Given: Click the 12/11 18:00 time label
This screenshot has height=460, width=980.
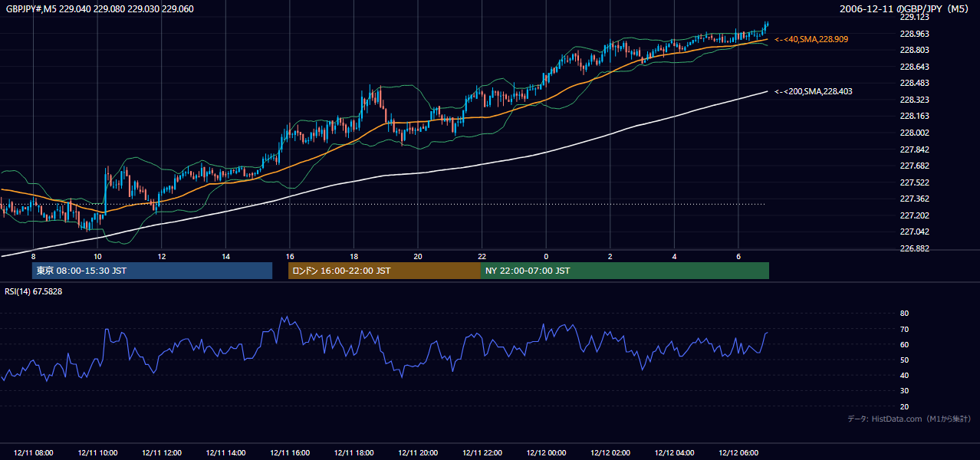Looking at the screenshot, I should tap(354, 453).
